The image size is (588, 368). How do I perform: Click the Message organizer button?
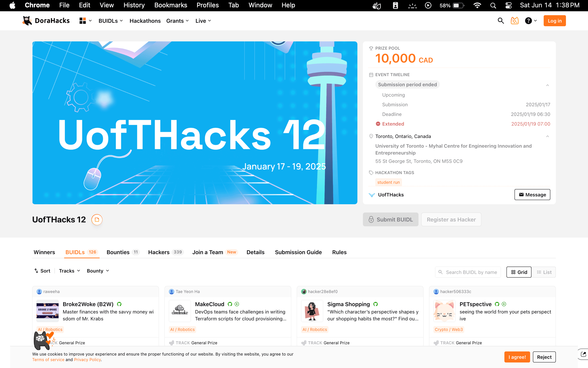point(532,195)
